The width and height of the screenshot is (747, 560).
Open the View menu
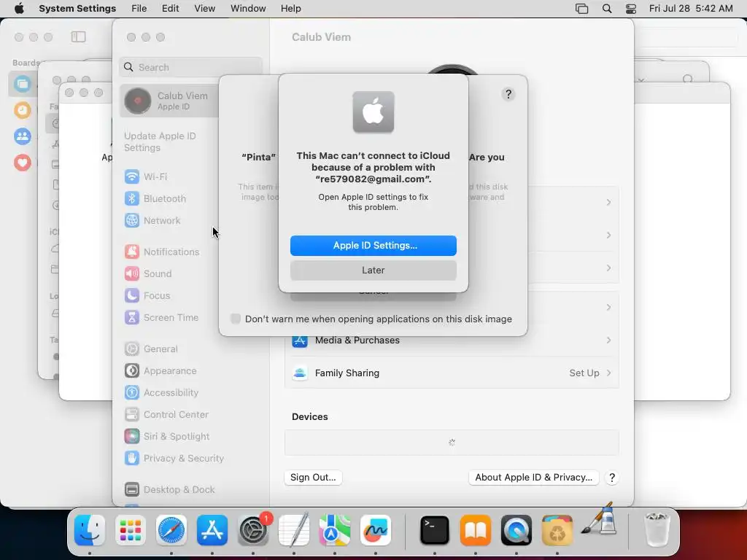point(204,9)
